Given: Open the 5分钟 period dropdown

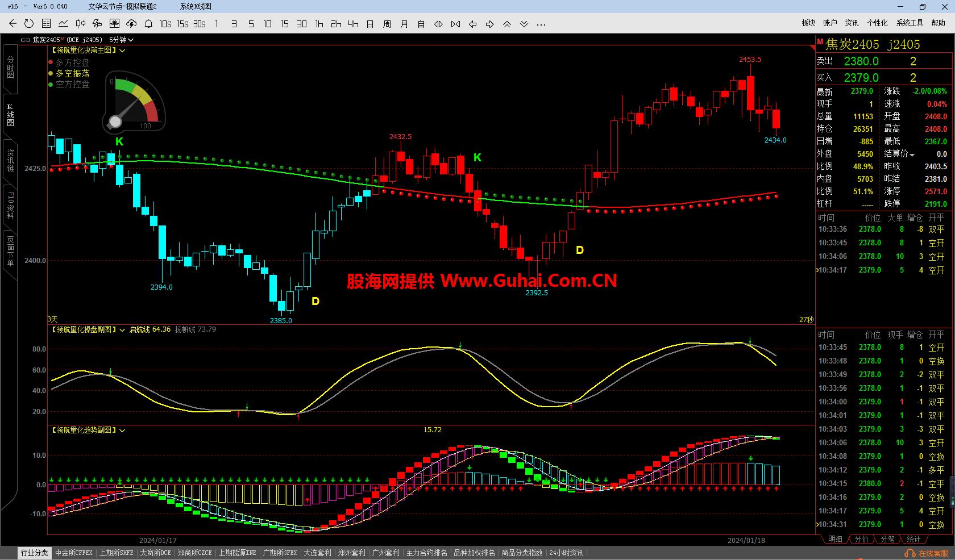Looking at the screenshot, I should click(121, 40).
